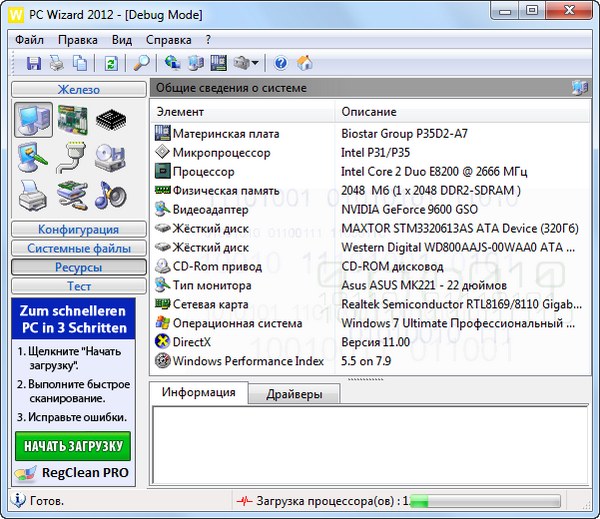Click the green НАЧАТЬ ЗАГРУЗКУ button
The image size is (600, 519).
click(x=72, y=446)
